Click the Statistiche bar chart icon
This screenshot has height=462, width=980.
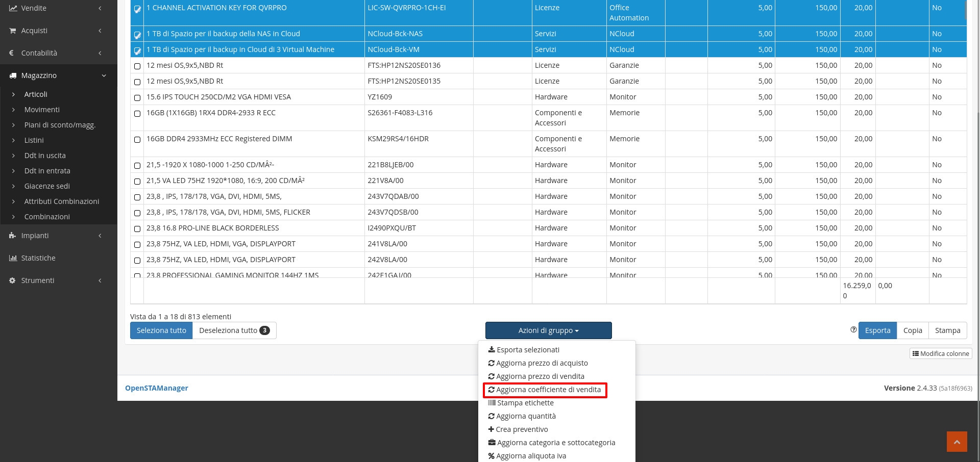tap(13, 258)
